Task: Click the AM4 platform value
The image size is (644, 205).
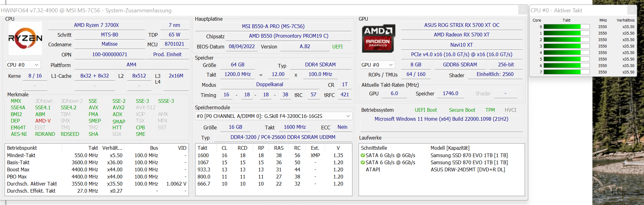Action: 131,65
